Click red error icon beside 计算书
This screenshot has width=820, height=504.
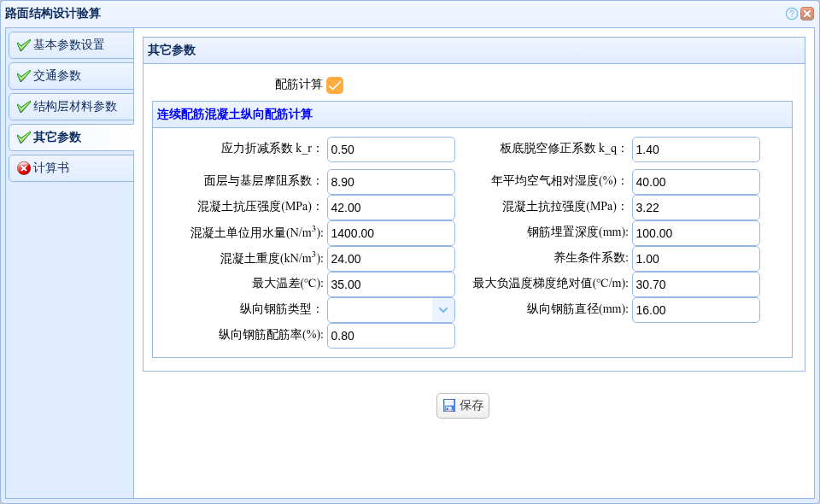(x=24, y=168)
